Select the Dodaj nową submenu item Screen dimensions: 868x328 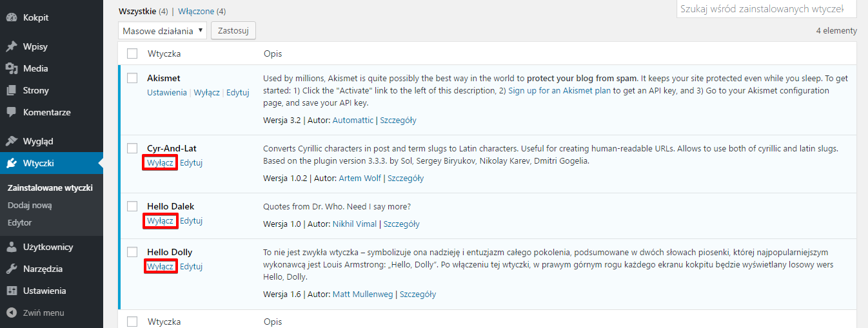click(30, 206)
